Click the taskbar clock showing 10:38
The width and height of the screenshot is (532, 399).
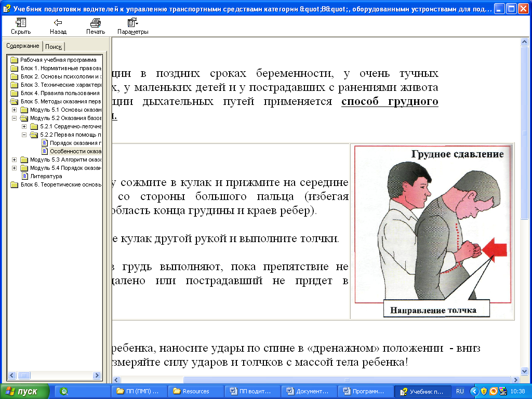tap(517, 391)
